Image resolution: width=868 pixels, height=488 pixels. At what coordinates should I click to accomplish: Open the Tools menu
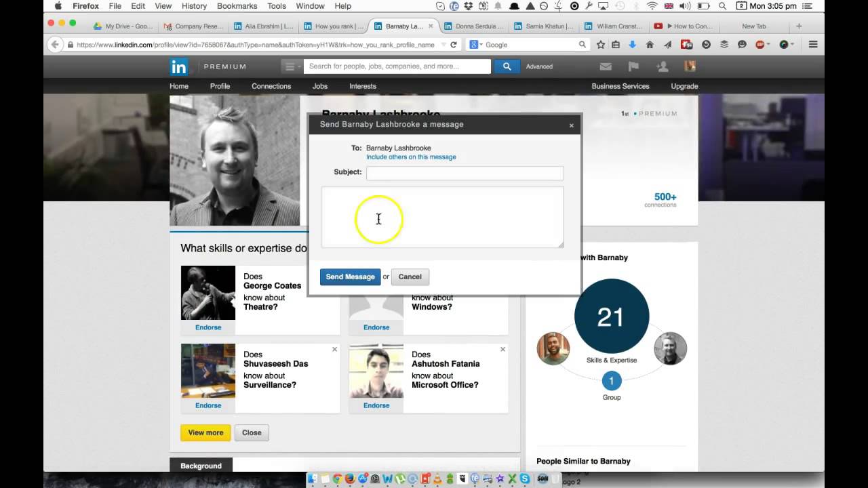(x=276, y=6)
